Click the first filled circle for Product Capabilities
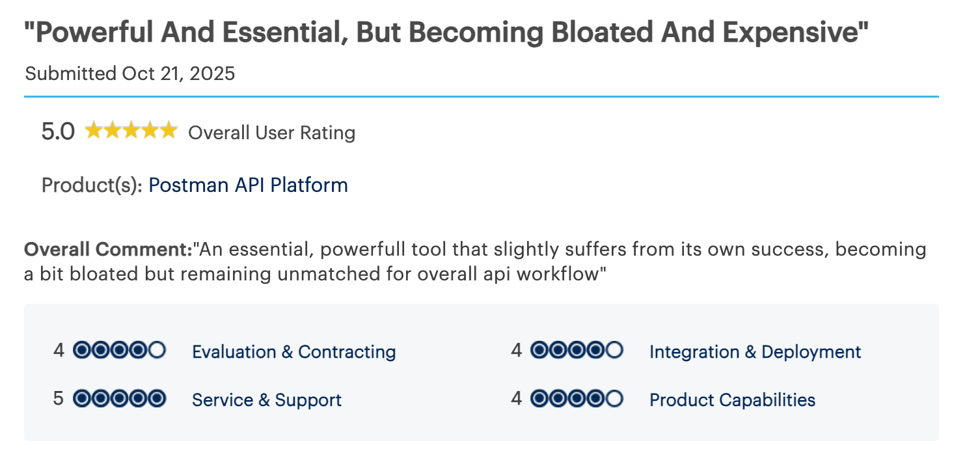Screen dimensions: 980x458 pos(539,398)
